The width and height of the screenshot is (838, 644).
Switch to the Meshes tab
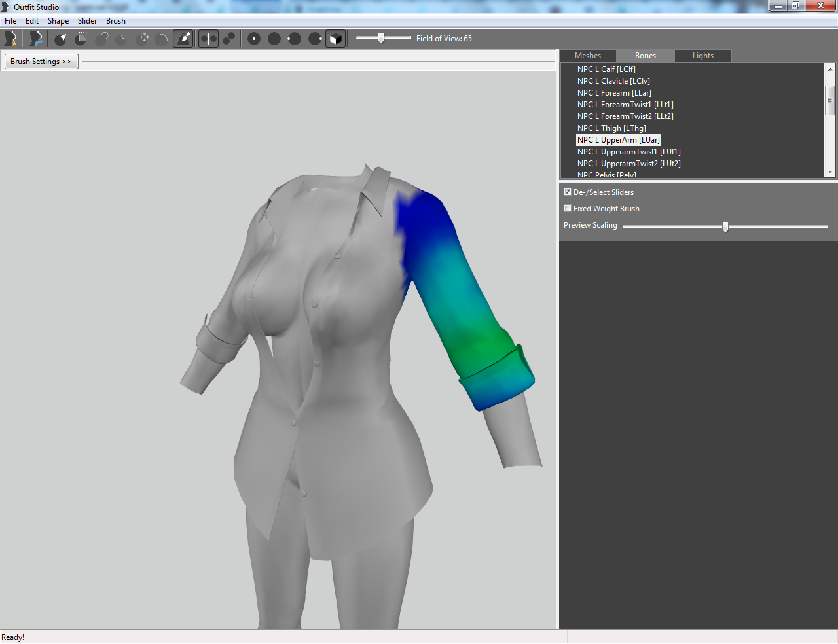588,56
